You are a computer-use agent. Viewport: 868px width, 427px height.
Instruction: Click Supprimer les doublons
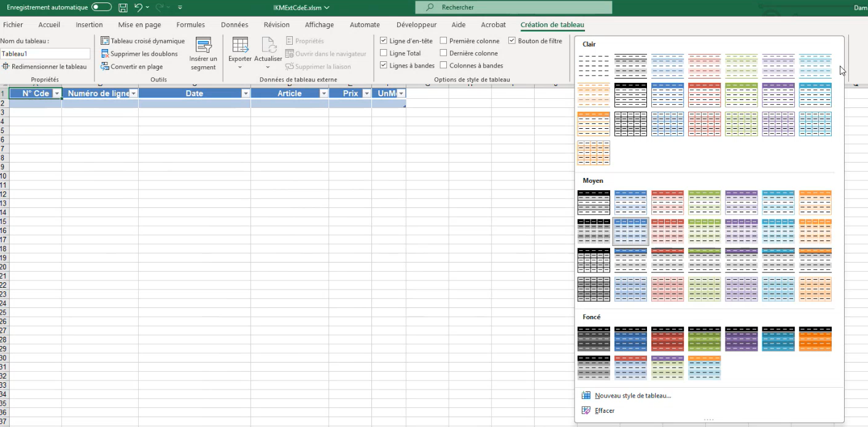click(140, 54)
